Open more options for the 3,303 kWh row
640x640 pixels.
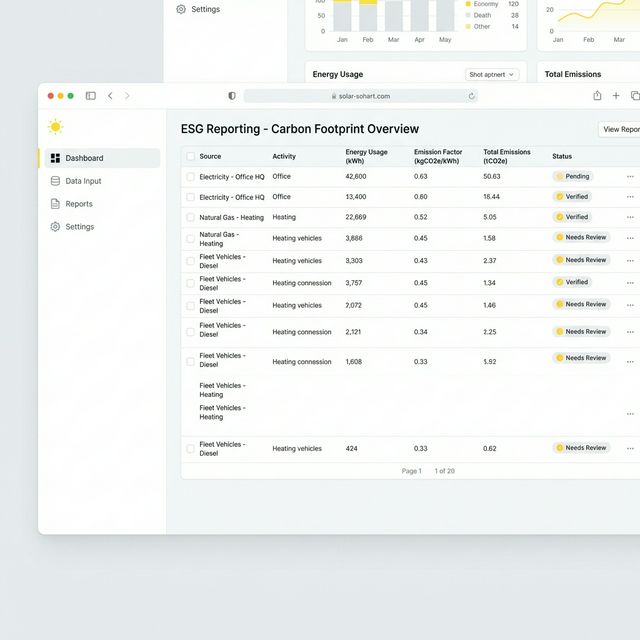pos(630,260)
